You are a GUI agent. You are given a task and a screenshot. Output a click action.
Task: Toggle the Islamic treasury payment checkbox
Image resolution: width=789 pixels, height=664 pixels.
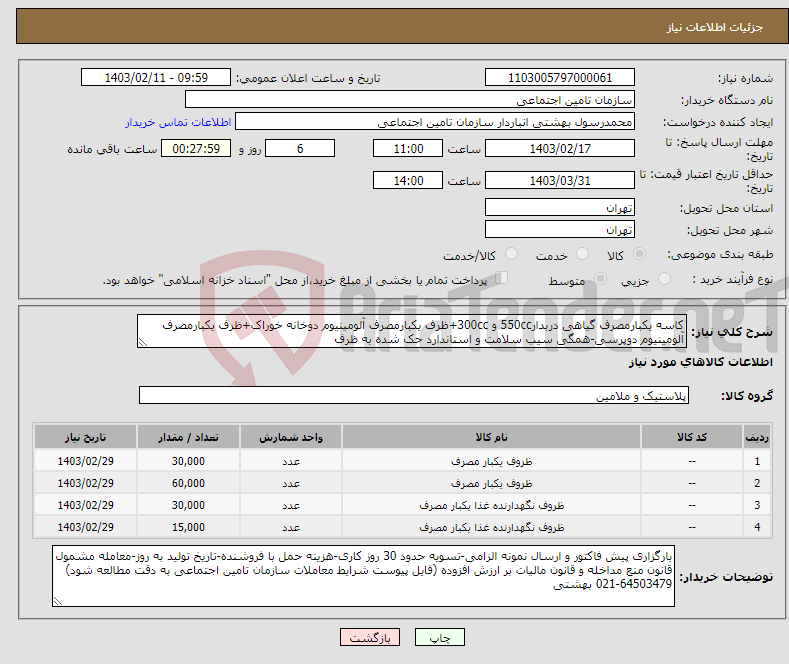pos(502,278)
